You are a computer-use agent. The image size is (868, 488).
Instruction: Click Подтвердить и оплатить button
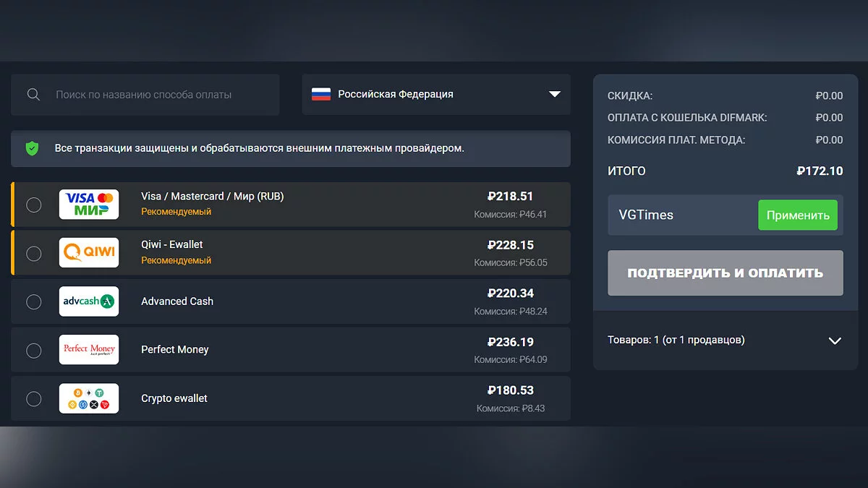tap(725, 273)
